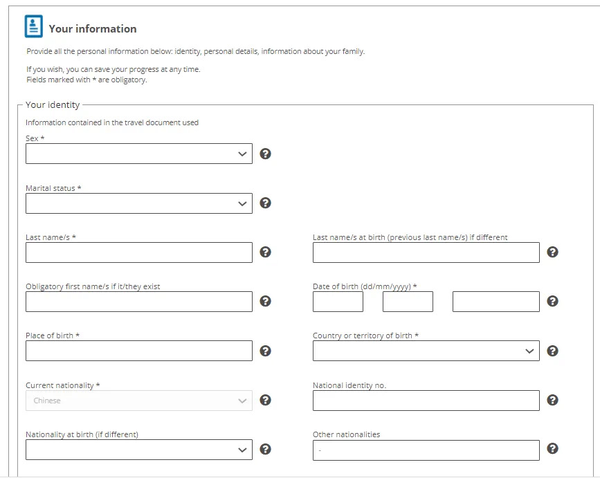600x478 pixels.
Task: Expand Nationality at birth dropdown
Action: coord(139,450)
